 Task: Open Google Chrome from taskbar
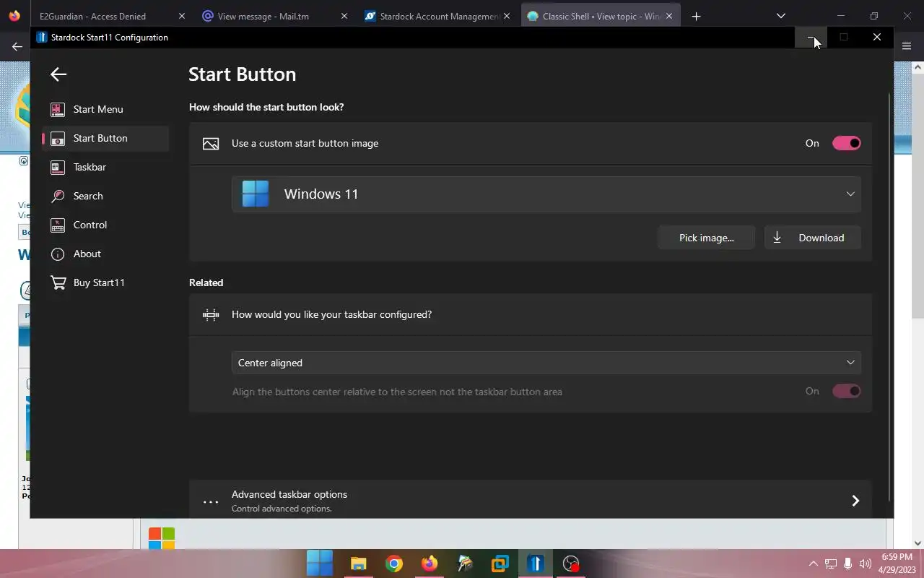[393, 564]
